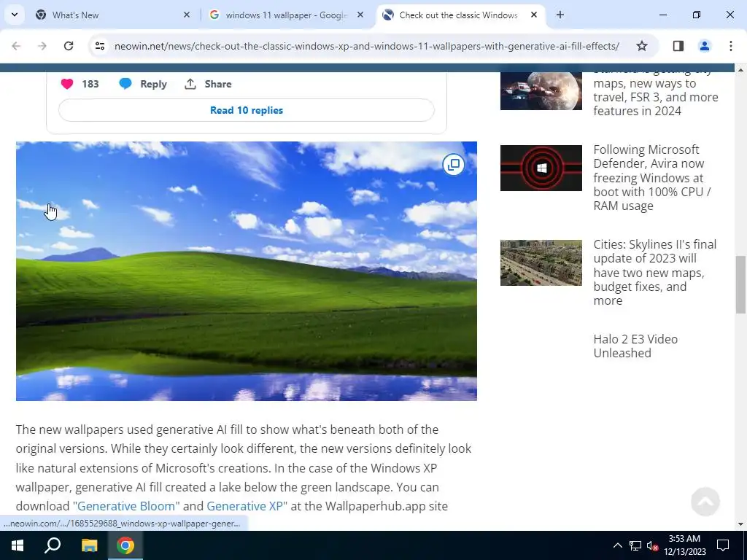This screenshot has height=560, width=747.
Task: Close the active Neowin tab
Action: [533, 15]
